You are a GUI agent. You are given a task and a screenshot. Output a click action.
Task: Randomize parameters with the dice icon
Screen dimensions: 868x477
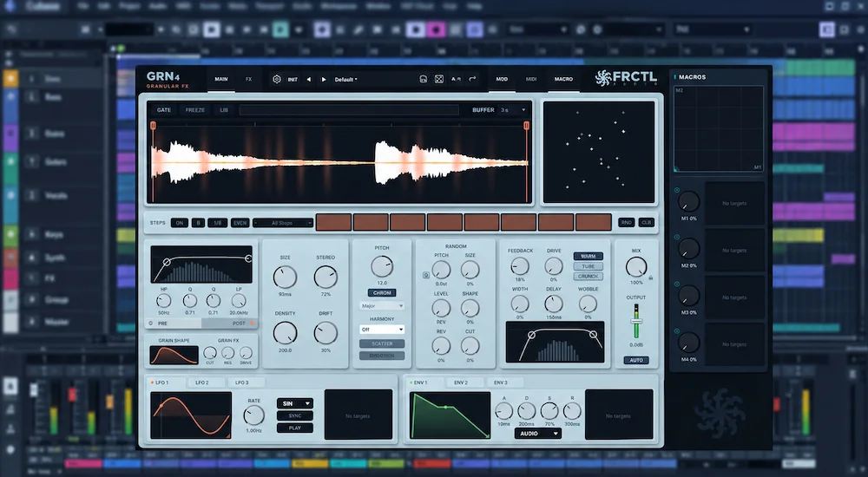[439, 79]
